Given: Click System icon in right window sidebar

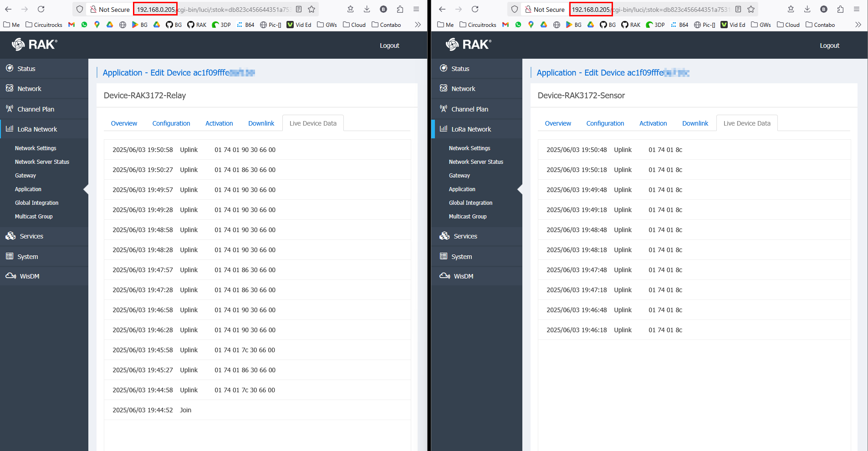Looking at the screenshot, I should point(444,256).
